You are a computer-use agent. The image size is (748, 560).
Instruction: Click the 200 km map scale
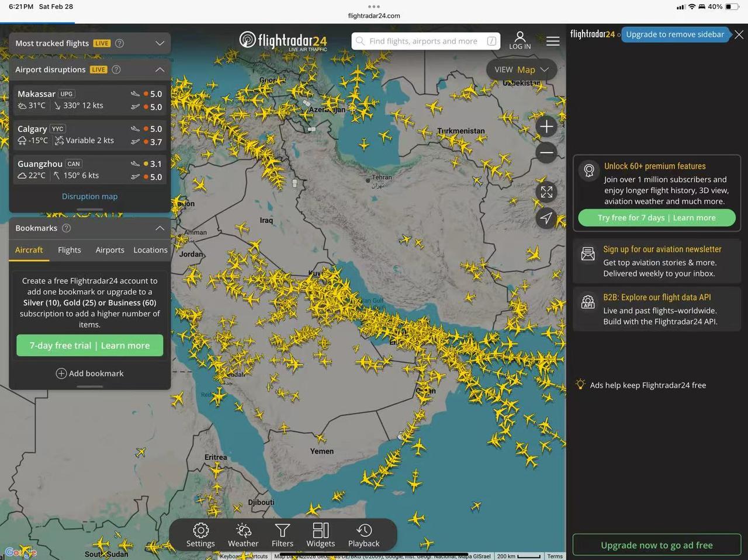518,556
